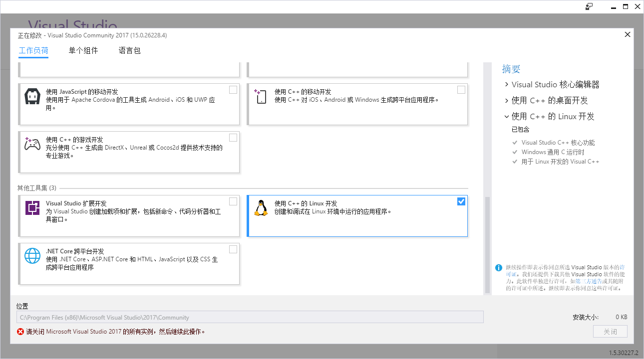Screen dimensions: 644x359
Task: Check the JavaScript mobile development workload
Action: (233, 90)
